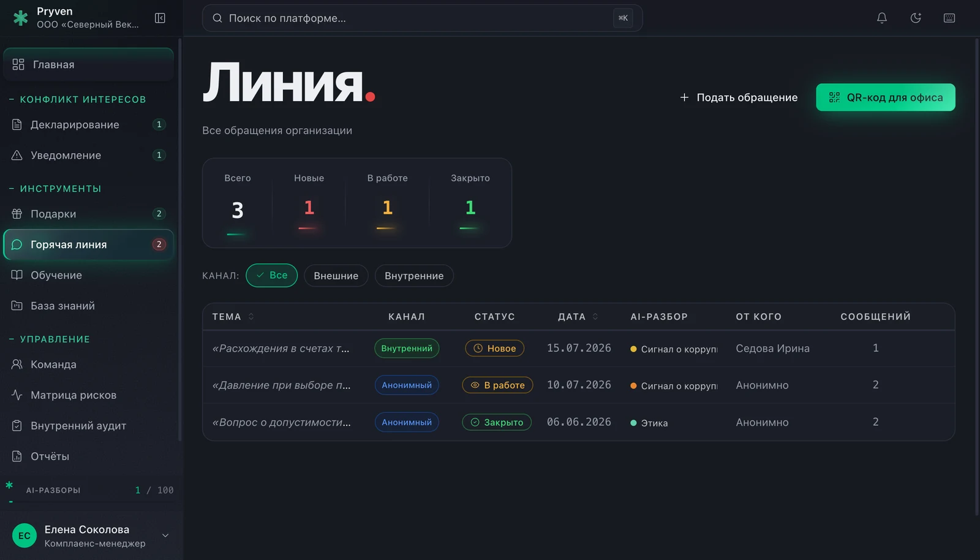Click the Отчёты report icon

pos(17,456)
